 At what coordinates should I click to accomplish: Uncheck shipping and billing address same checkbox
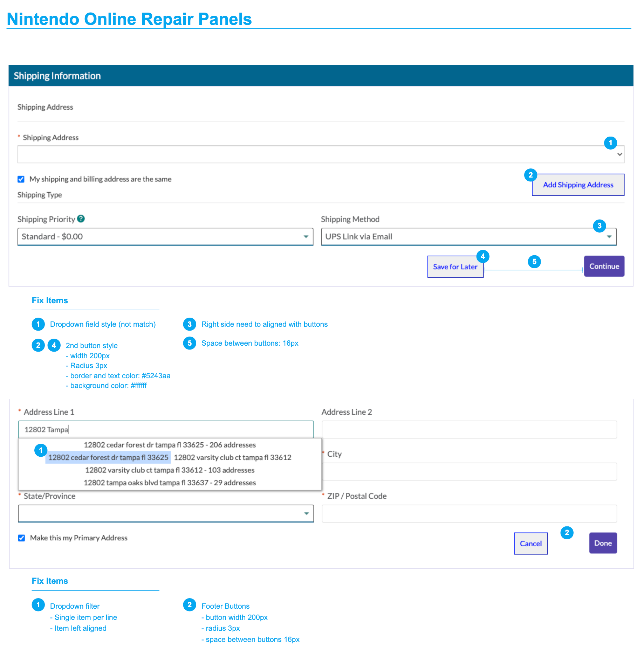point(21,179)
